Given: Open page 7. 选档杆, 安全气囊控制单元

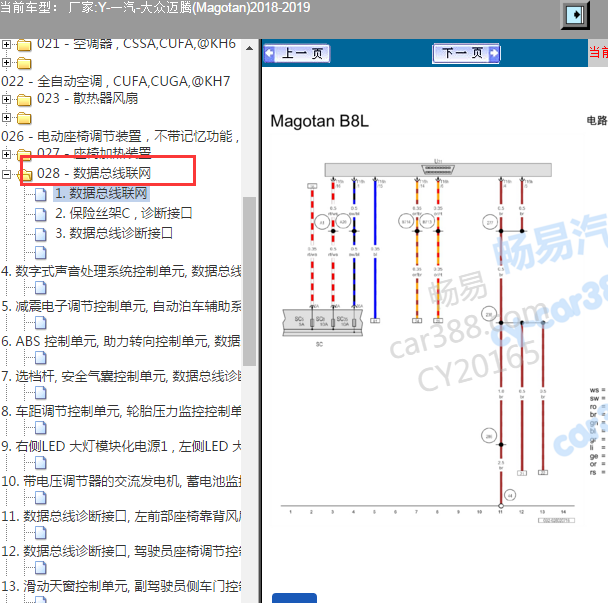Looking at the screenshot, I should (x=121, y=376).
